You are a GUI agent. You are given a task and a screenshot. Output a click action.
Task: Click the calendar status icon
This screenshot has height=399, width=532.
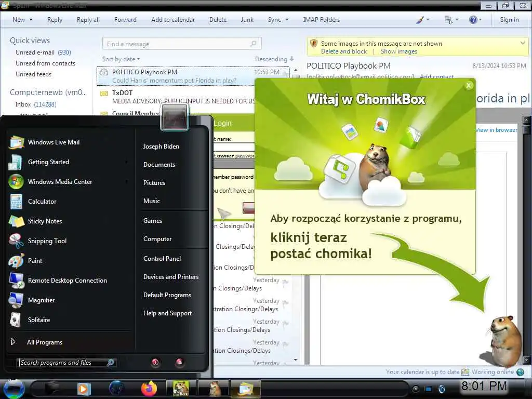coord(465,372)
